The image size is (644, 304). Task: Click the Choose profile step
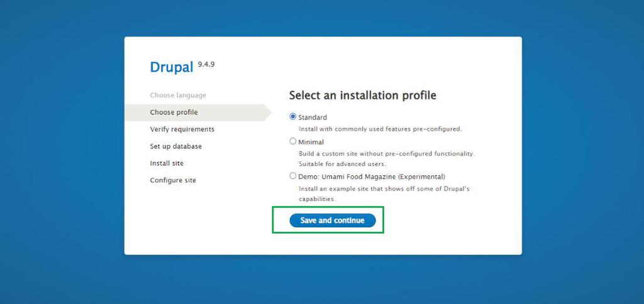coord(174,112)
